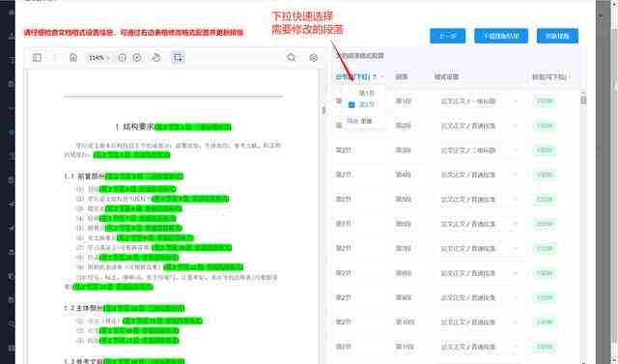Click the 更新排版 blue button

coord(557,36)
